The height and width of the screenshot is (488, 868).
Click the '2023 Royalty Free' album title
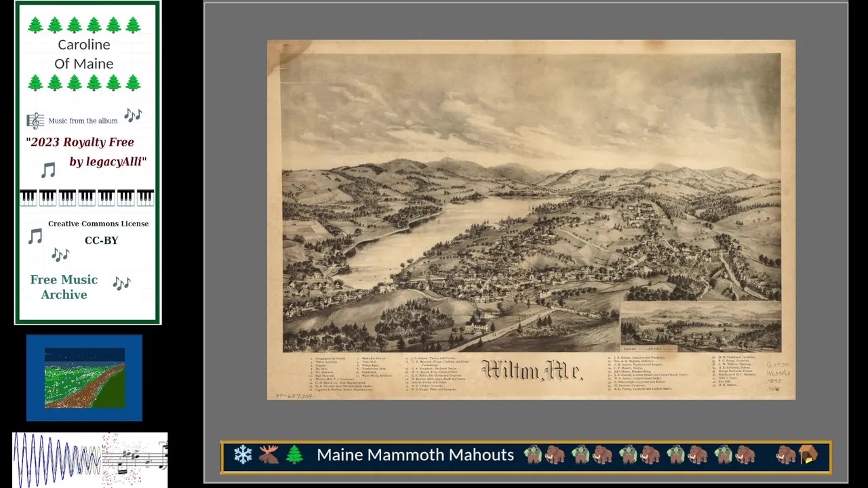[80, 142]
